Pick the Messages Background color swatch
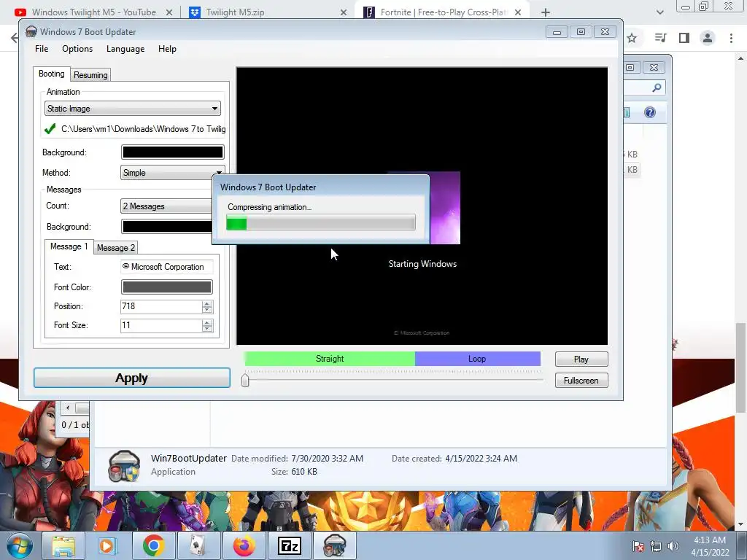The width and height of the screenshot is (747, 560). click(x=167, y=227)
